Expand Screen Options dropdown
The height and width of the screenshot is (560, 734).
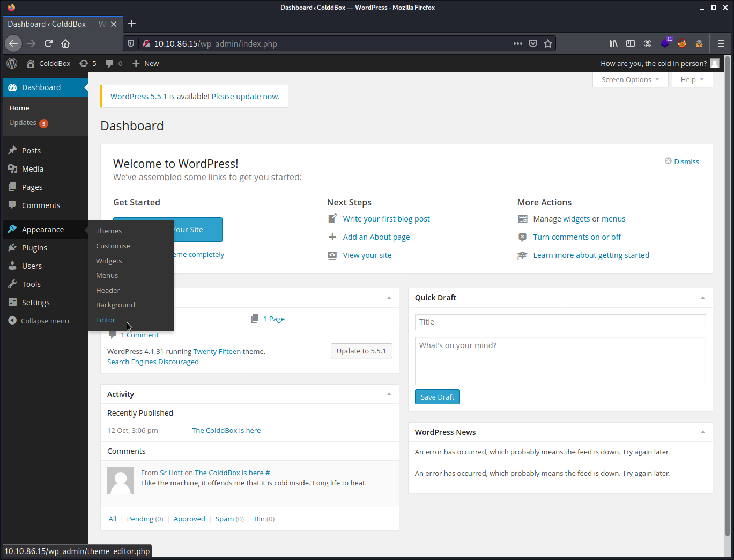click(x=631, y=79)
